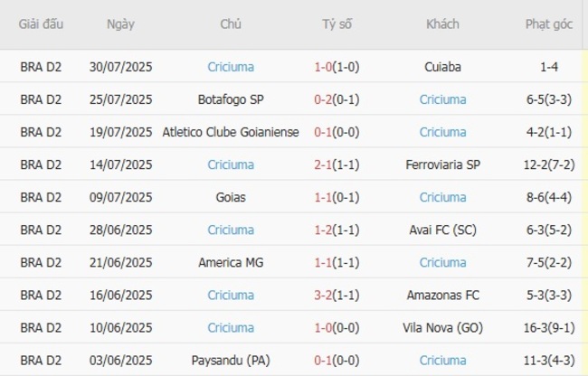
Task: Open Vila Nova (GO) team link
Action: 442,327
